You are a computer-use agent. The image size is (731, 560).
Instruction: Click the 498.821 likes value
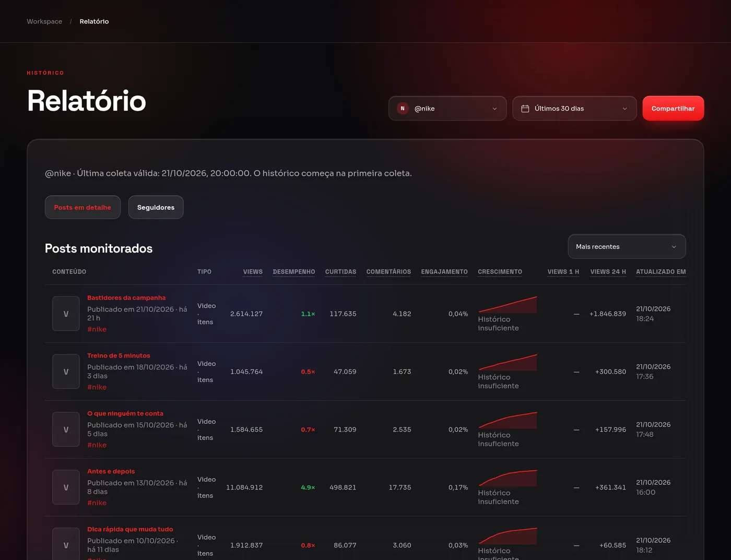[343, 487]
